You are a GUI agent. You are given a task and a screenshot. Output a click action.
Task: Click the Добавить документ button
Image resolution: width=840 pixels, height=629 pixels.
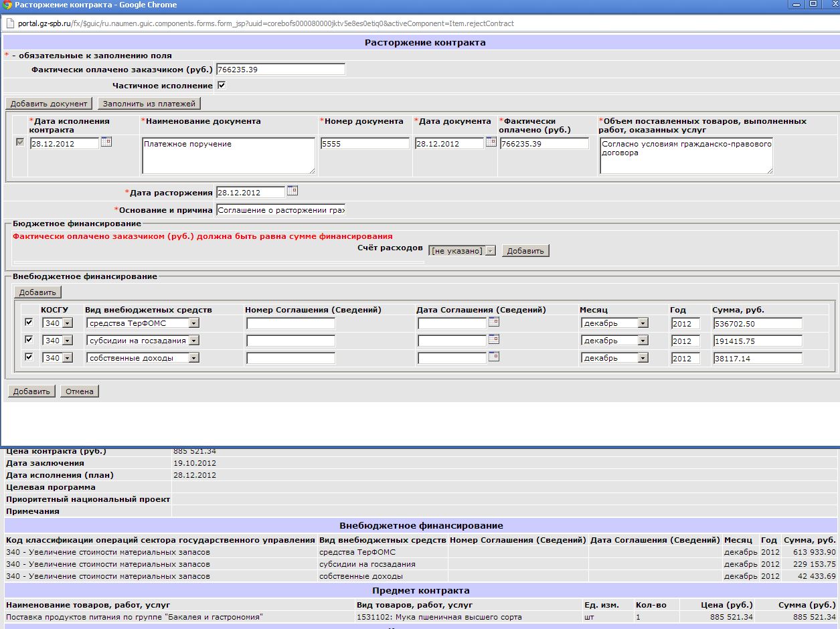tap(49, 104)
